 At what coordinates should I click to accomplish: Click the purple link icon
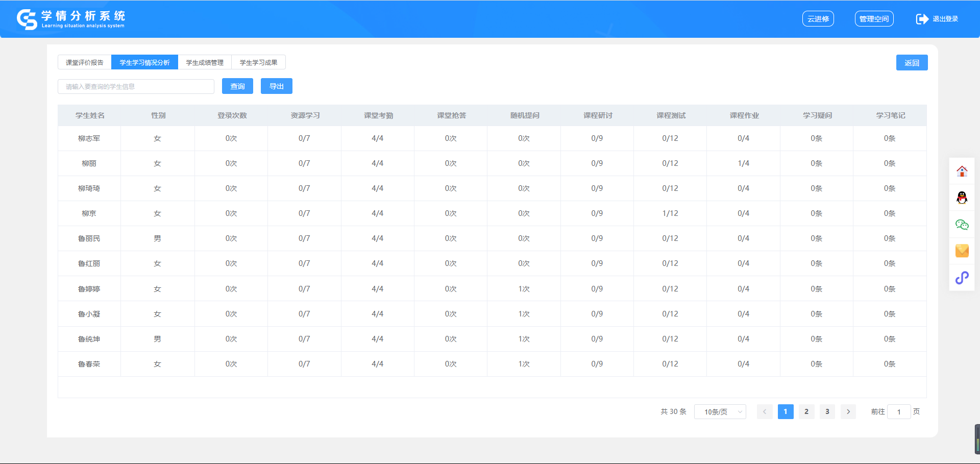click(x=962, y=278)
